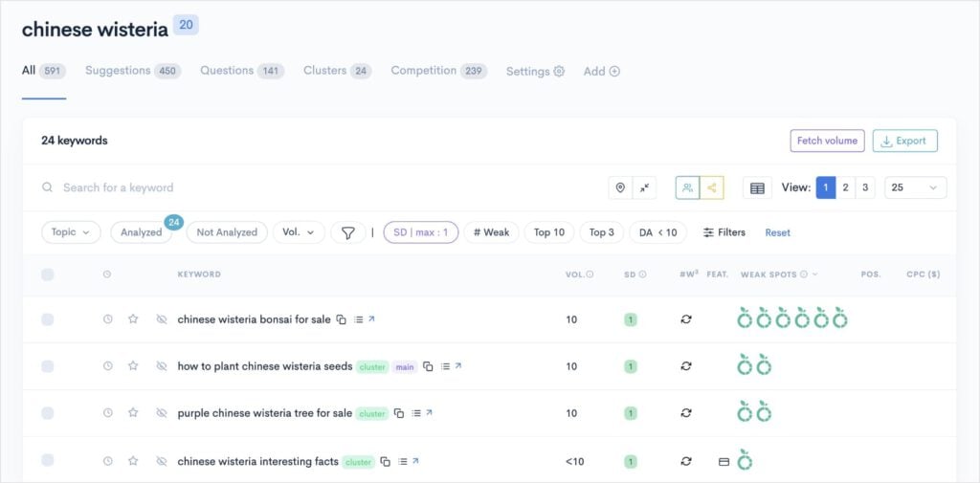The width and height of the screenshot is (980, 483).
Task: Click clock history icon in bonsai for sale row
Action: click(107, 319)
